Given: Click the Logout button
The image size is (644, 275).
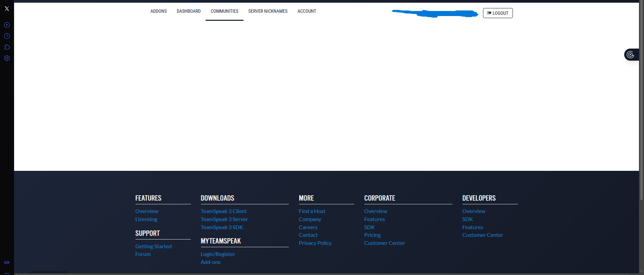Looking at the screenshot, I should [x=497, y=13].
